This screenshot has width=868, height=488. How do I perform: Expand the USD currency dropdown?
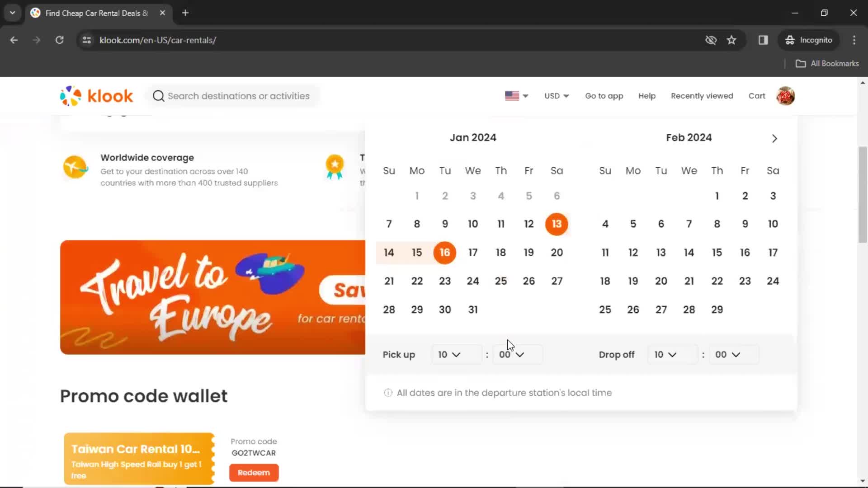click(556, 96)
